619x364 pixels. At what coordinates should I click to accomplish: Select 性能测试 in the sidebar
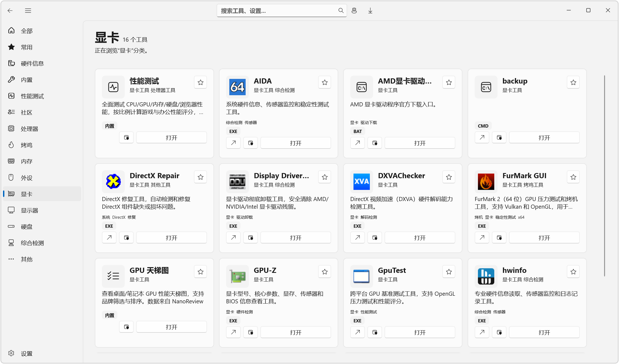(x=42, y=96)
